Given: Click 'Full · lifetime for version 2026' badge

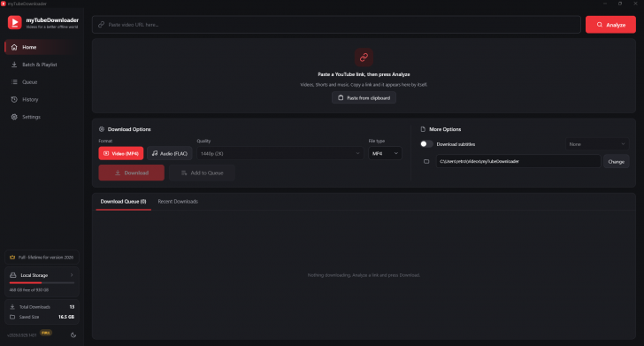Looking at the screenshot, I should click(x=42, y=258).
